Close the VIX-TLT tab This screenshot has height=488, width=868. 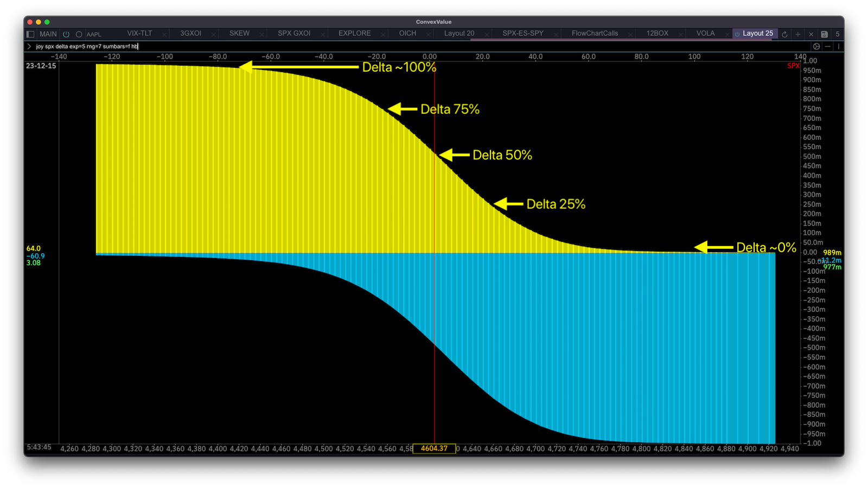coord(164,34)
